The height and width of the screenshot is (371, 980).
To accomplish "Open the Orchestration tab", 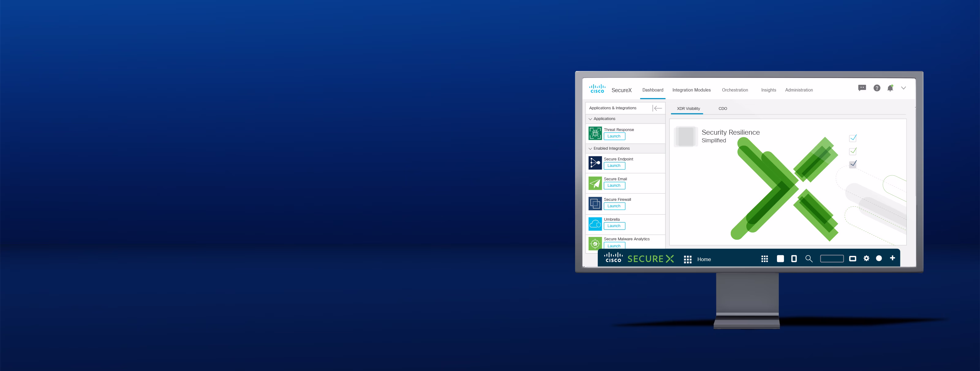I will (x=735, y=90).
